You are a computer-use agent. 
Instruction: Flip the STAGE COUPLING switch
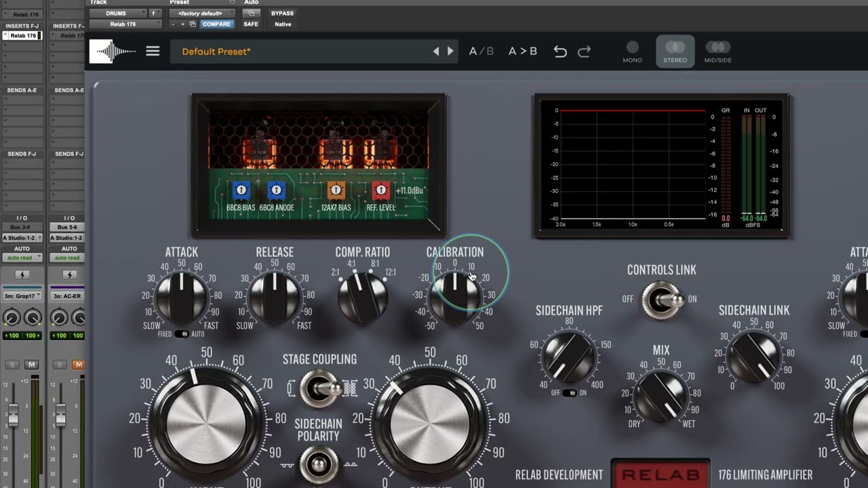(x=319, y=388)
